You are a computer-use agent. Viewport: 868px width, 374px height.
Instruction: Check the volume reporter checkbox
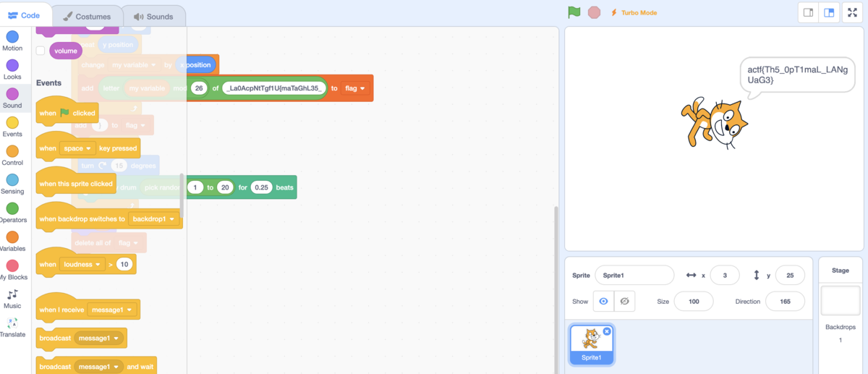41,51
